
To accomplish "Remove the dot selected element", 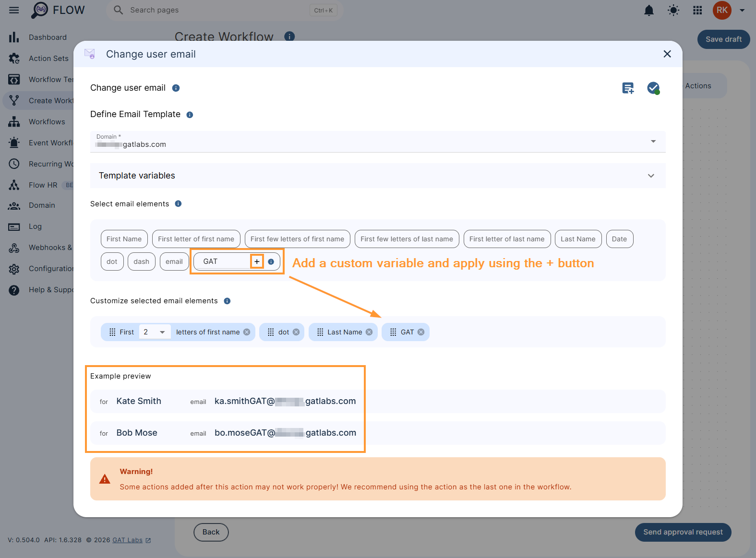I will point(296,332).
